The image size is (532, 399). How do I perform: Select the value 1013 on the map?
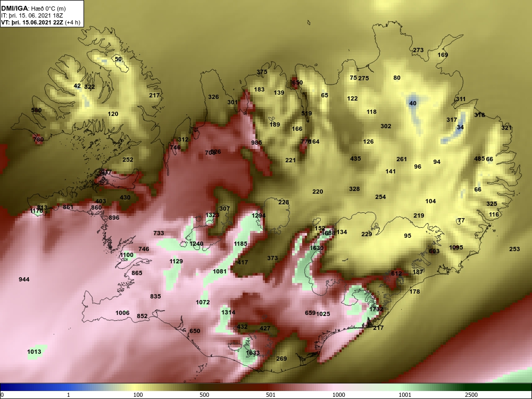tap(34, 352)
